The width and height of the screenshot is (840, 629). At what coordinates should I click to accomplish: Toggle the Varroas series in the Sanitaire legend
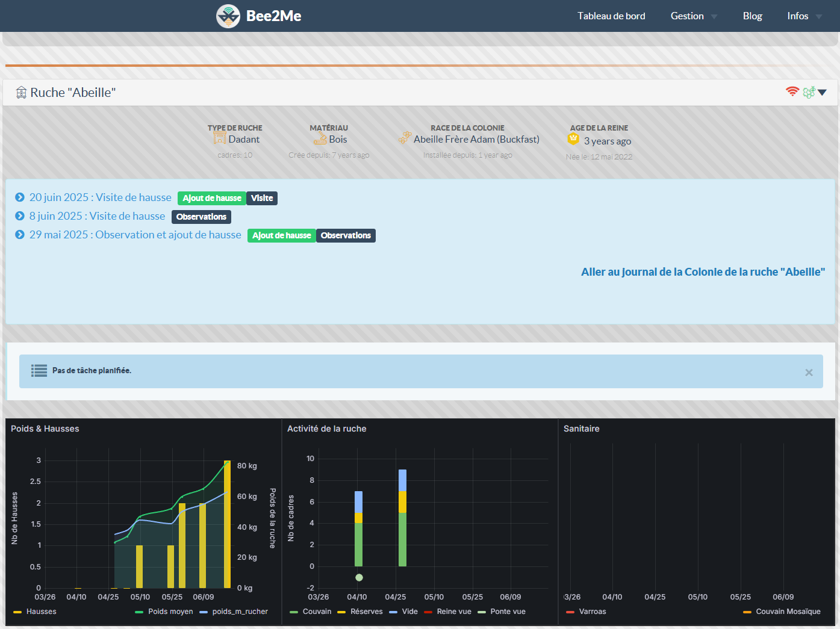click(592, 612)
